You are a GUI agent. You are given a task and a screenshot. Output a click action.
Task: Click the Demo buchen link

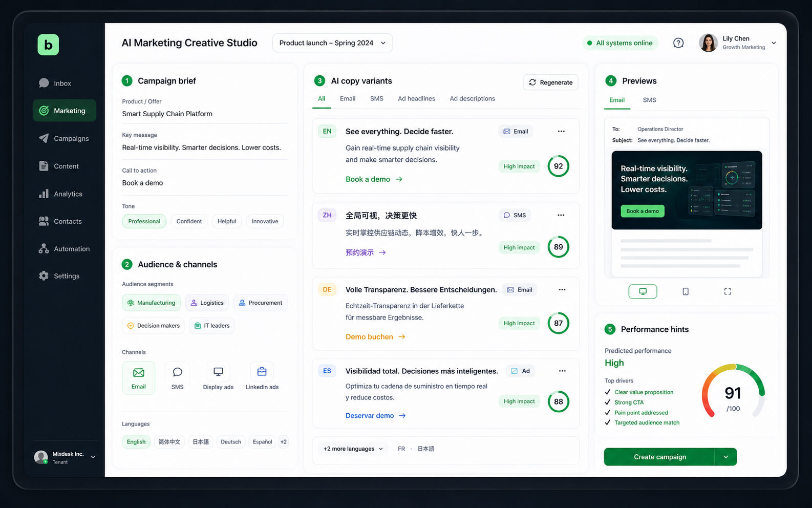375,337
